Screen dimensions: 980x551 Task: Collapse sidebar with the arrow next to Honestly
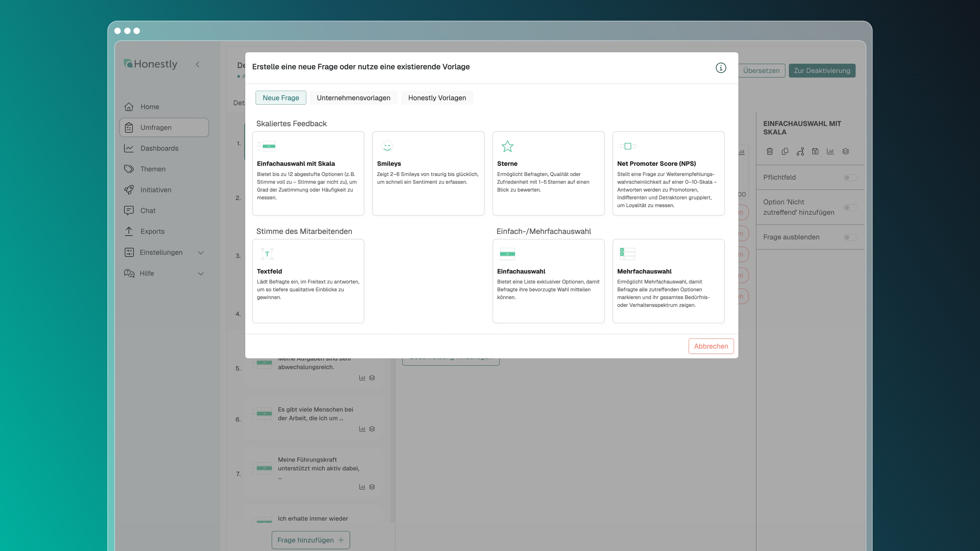[x=198, y=64]
